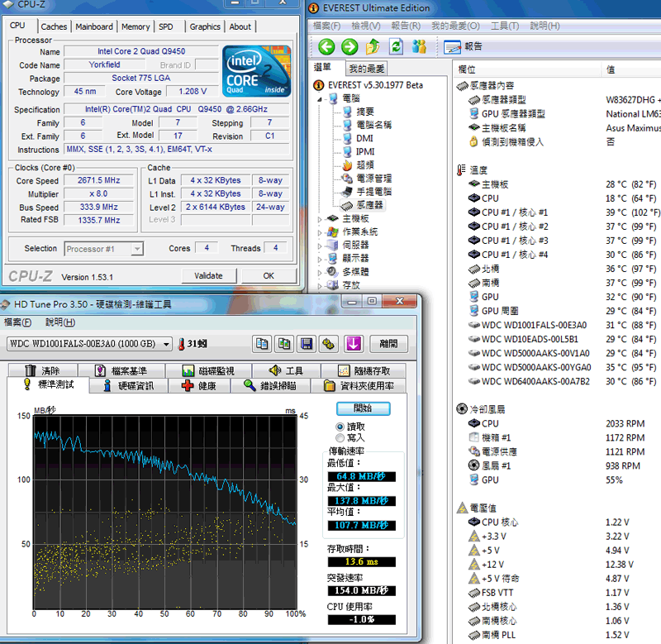
Task: Click the green Back arrow in EVEREST
Action: point(326,46)
